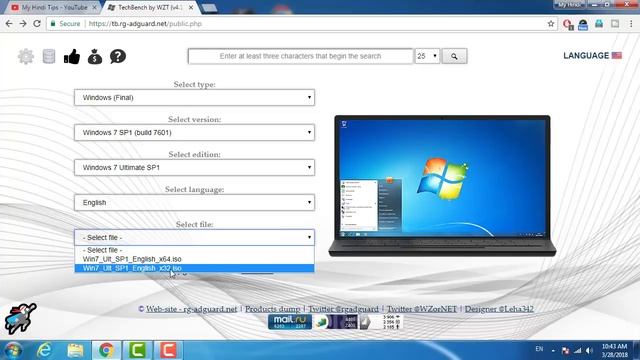The height and width of the screenshot is (360, 640).
Task: Click the Chrome taskbar icon
Action: tap(106, 350)
